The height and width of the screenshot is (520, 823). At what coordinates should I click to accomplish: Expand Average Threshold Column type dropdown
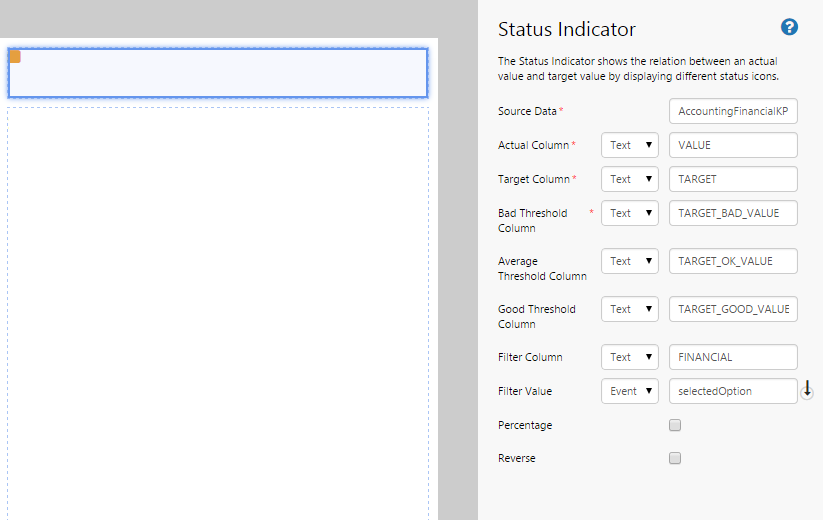(629, 261)
